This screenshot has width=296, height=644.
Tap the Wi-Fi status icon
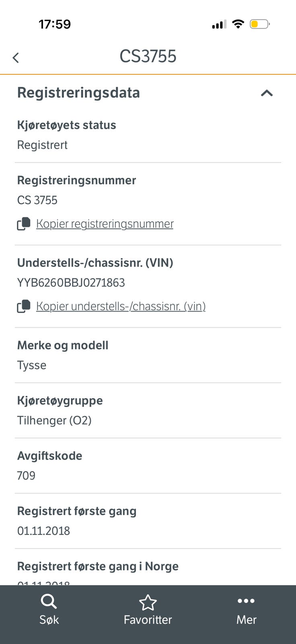[238, 24]
